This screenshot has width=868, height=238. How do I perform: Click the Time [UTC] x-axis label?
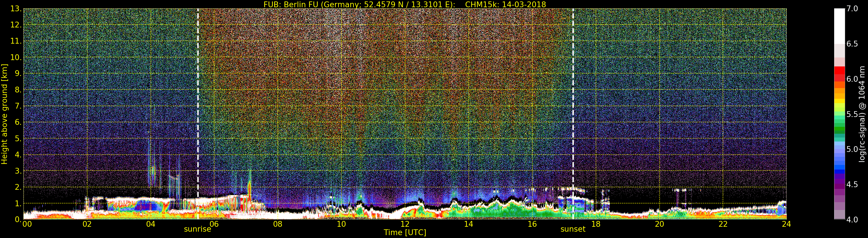coord(405,233)
